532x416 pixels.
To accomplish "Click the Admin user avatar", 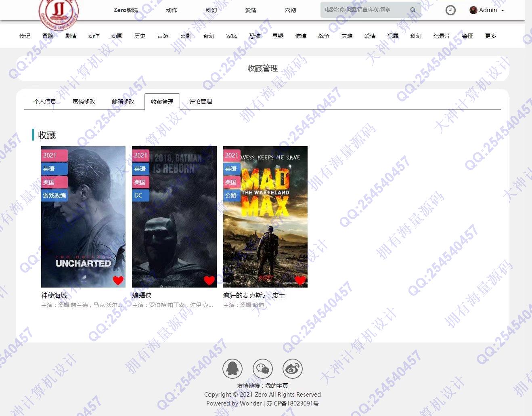I will (x=473, y=10).
